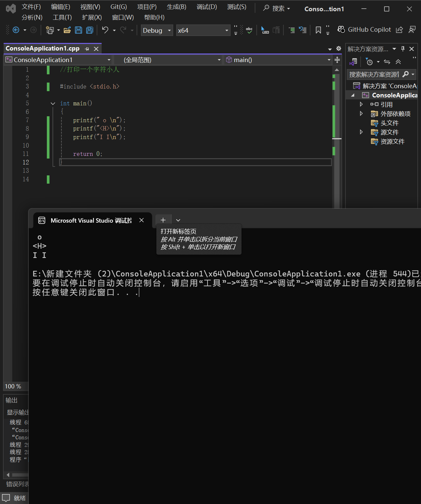Click the 错误列表 tab at bottom
The width and height of the screenshot is (421, 504).
(x=17, y=484)
